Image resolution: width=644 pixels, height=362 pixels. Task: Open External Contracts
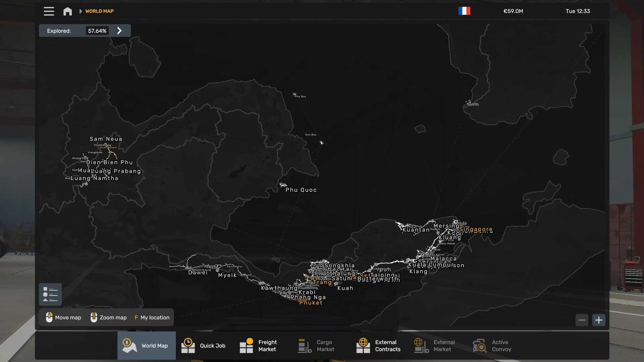click(x=379, y=346)
